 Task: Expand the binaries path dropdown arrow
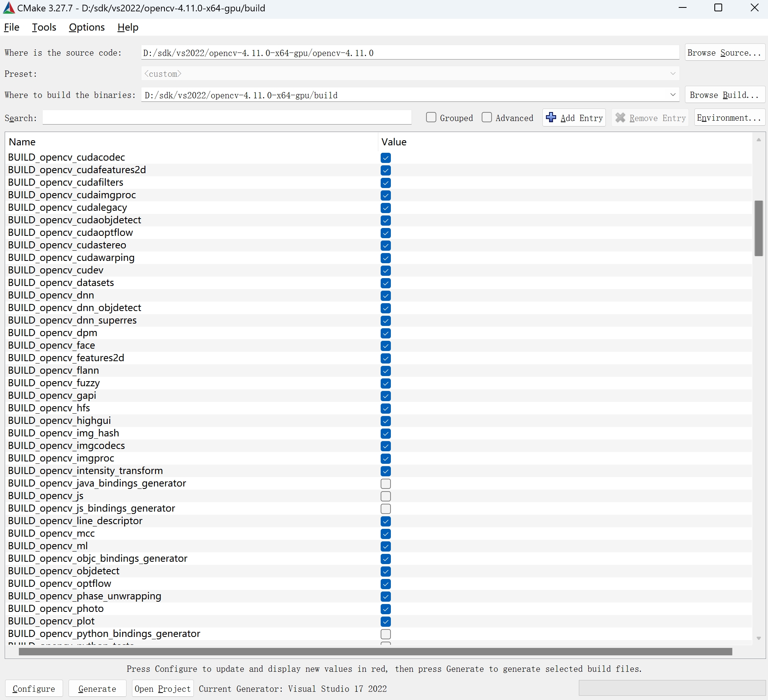(673, 95)
